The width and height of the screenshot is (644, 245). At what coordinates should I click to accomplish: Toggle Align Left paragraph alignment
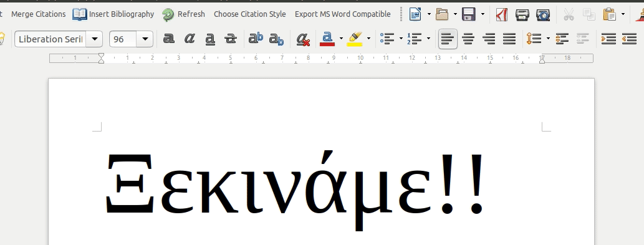[448, 39]
